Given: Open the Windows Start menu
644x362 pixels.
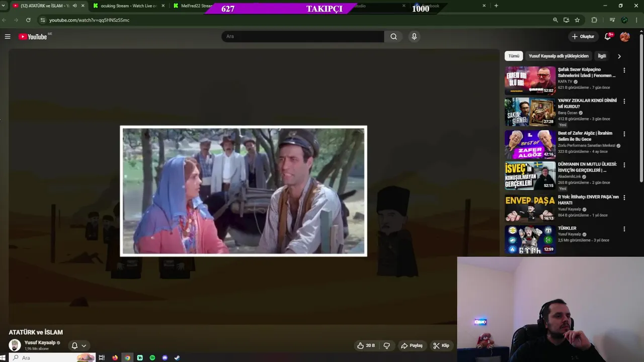Looking at the screenshot, I should (x=3, y=358).
